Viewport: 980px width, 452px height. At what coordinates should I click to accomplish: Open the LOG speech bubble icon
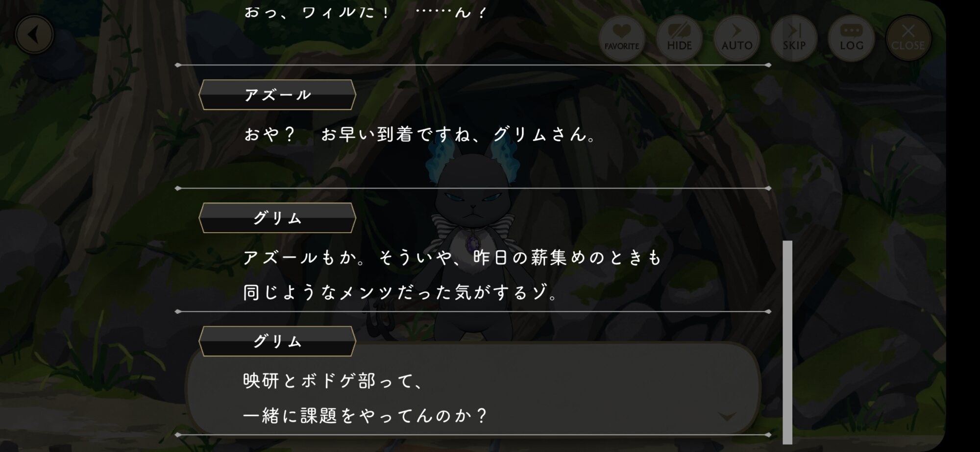(851, 38)
